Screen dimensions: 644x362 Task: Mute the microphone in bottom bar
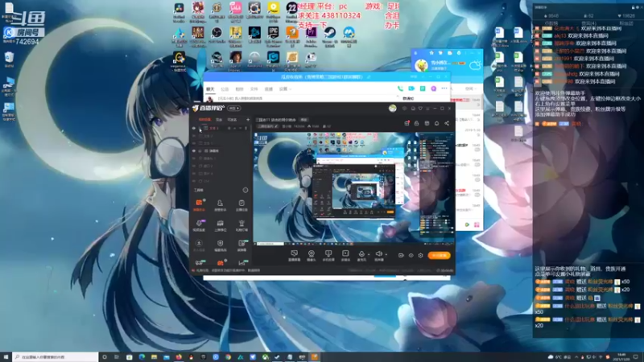pos(361,253)
